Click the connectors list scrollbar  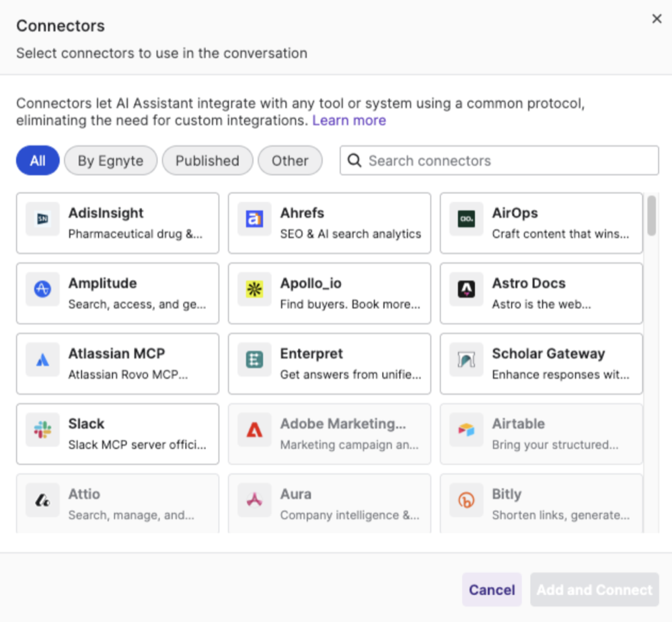pyautogui.click(x=651, y=216)
